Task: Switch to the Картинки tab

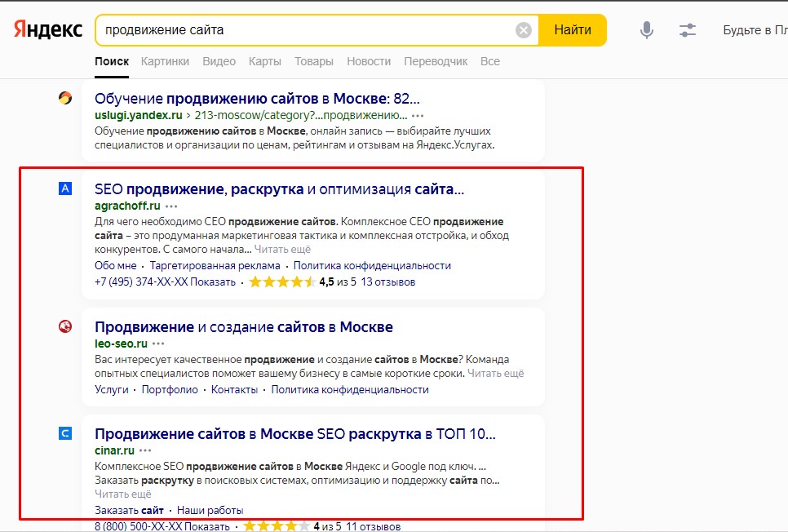Action: click(x=165, y=61)
